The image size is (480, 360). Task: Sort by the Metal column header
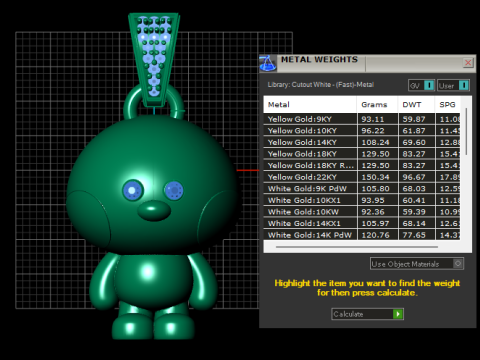tap(310, 105)
